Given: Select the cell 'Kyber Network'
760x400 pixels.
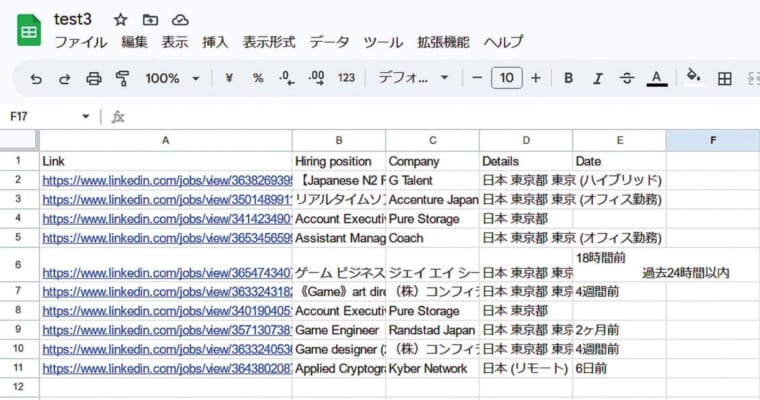Looking at the screenshot, I should coord(432,368).
